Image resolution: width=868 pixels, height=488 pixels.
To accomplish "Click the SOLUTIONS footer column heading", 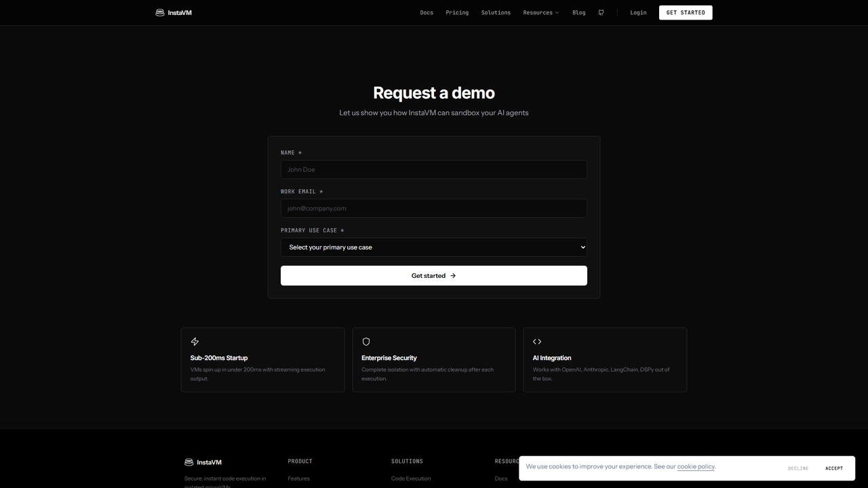I will pos(407,461).
